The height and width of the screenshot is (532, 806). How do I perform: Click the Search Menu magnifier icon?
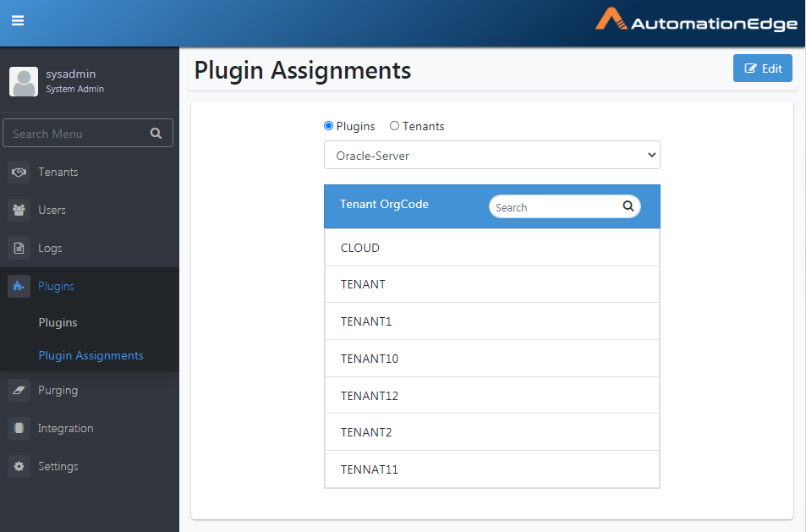pos(156,134)
